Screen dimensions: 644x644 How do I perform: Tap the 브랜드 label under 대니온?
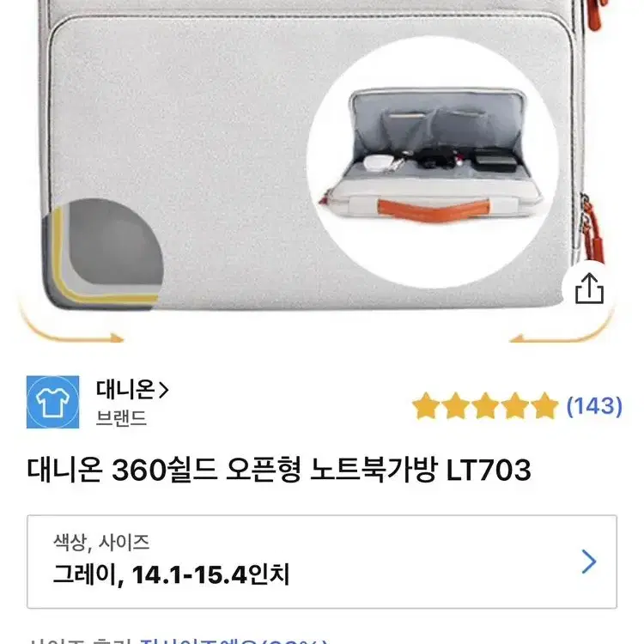[x=121, y=418]
